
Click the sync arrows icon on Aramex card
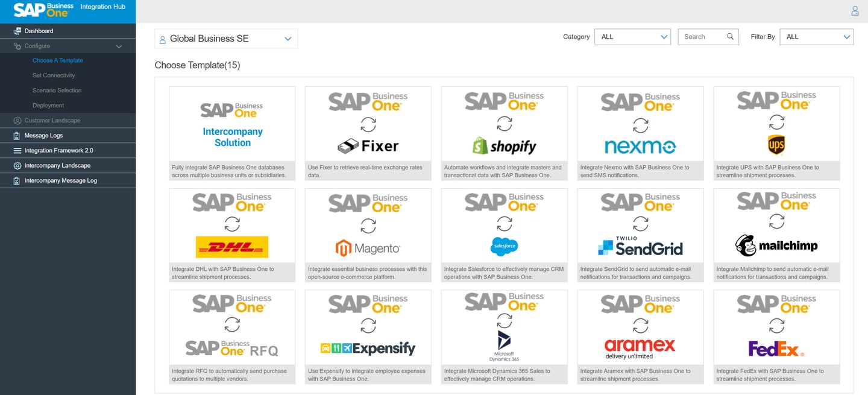pos(641,326)
